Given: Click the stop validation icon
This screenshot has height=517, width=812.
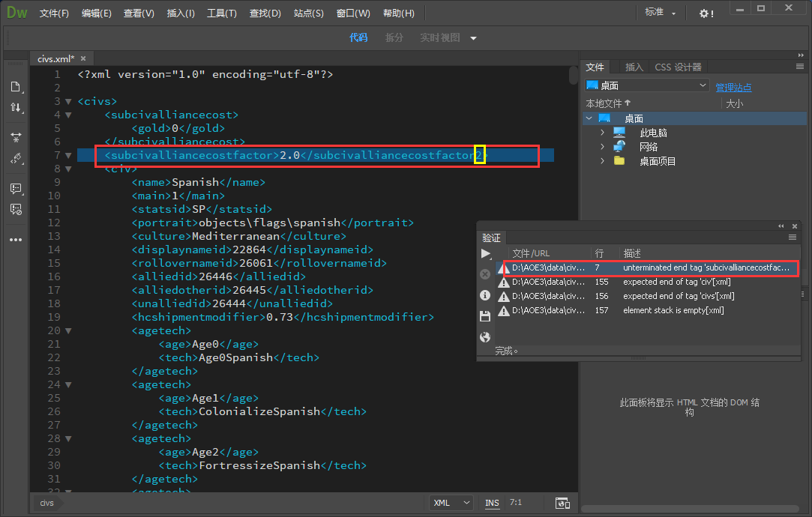Looking at the screenshot, I should (x=485, y=274).
